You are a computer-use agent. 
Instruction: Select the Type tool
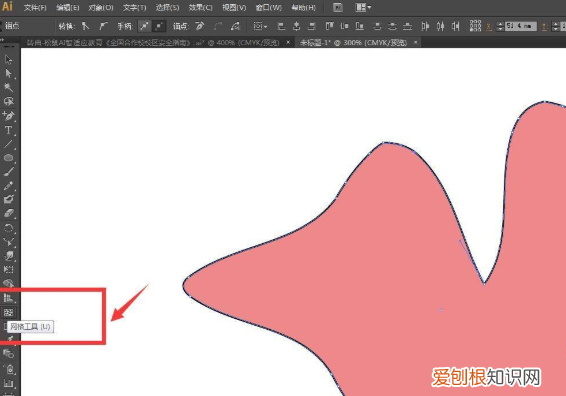tap(8, 130)
